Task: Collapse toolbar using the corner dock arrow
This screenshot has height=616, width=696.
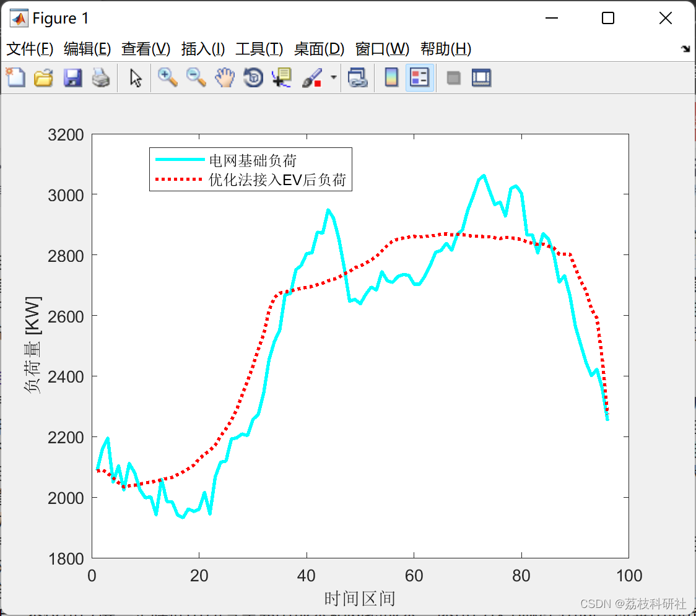Action: [686, 49]
